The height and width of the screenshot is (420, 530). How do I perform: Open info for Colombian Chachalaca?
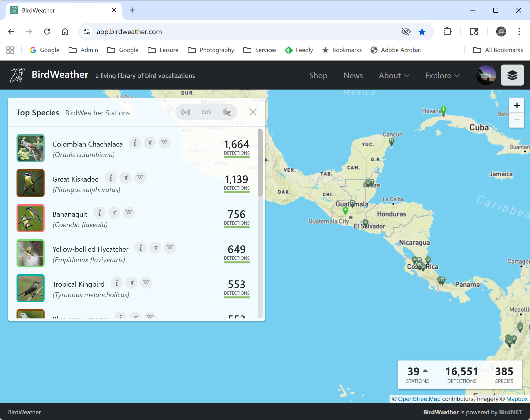[x=135, y=143]
